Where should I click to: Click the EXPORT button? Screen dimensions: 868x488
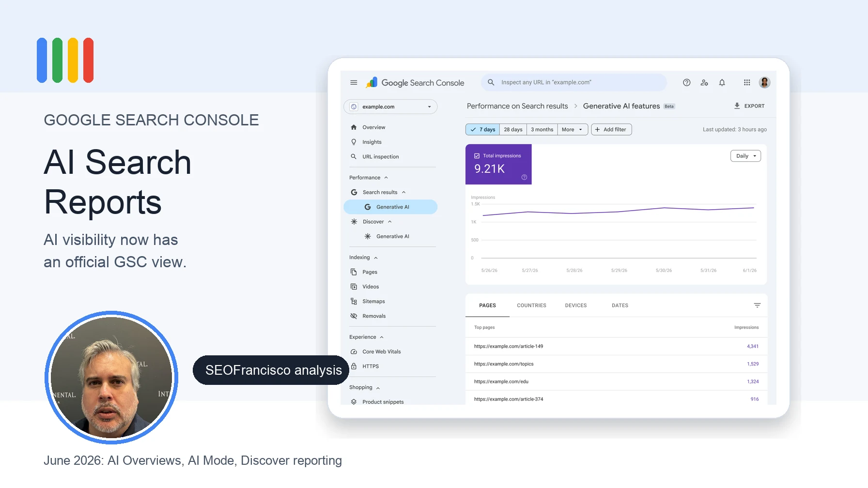[749, 106]
